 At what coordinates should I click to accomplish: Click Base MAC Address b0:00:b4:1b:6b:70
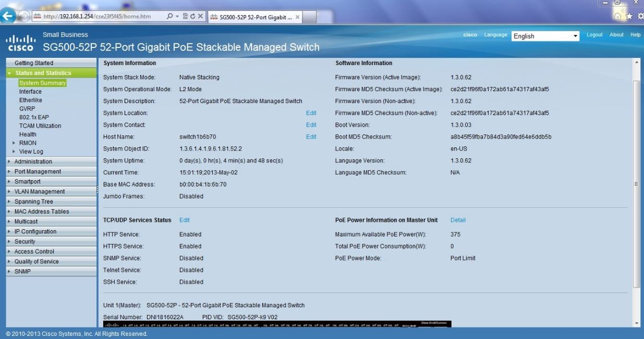pyautogui.click(x=203, y=184)
